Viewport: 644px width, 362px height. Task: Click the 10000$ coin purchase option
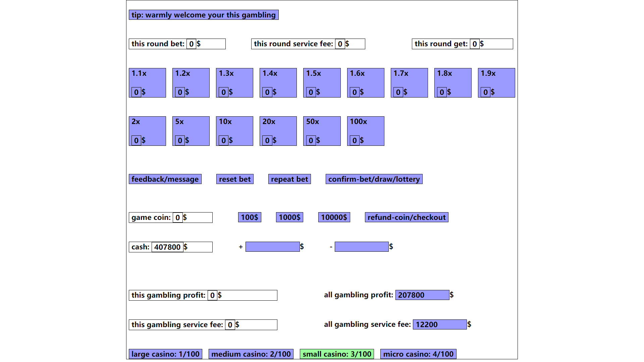click(x=335, y=217)
